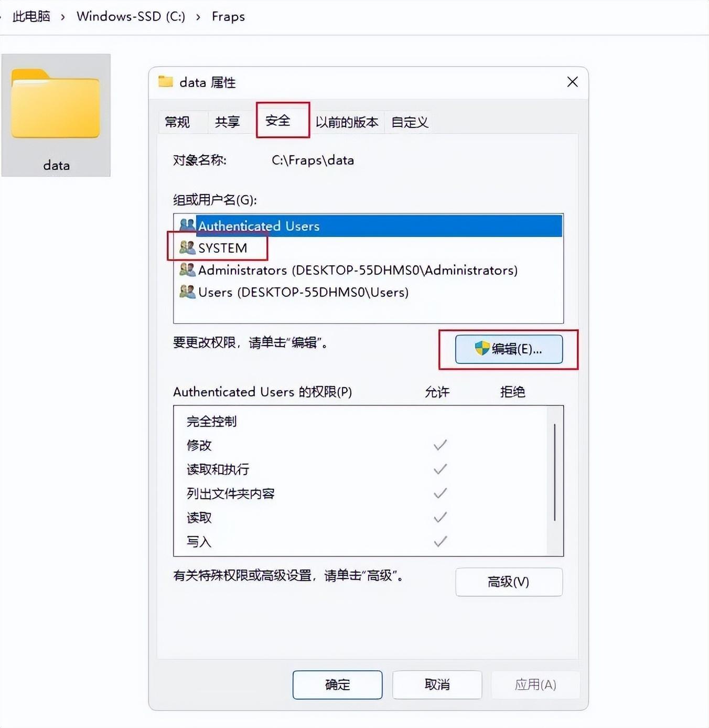
Task: Click the shield icon on 编辑 button
Action: tap(482, 348)
